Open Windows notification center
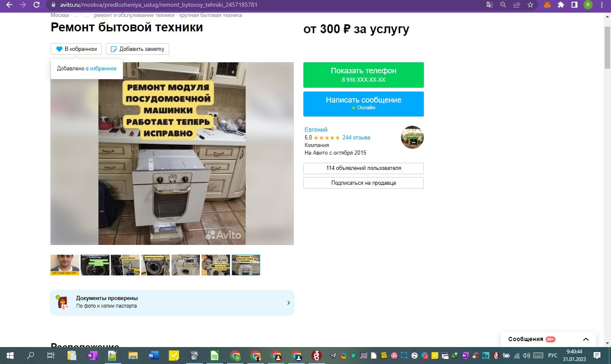The width and height of the screenshot is (611, 364). pyautogui.click(x=597, y=356)
